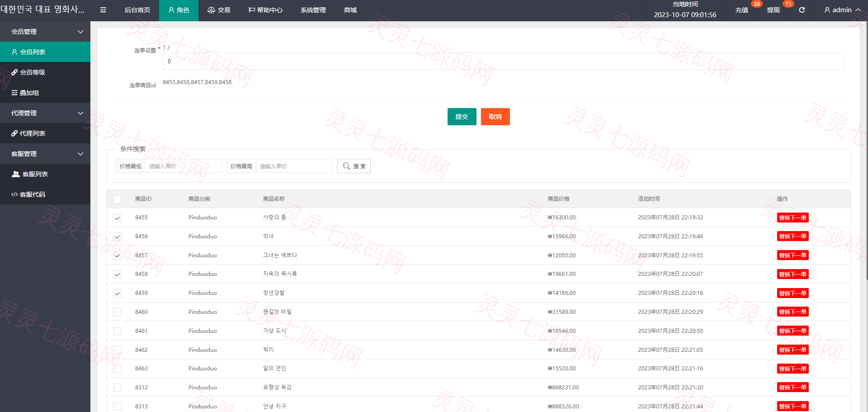Click the current time 2023-10-07 display
868x412 pixels.
pyautogui.click(x=685, y=15)
